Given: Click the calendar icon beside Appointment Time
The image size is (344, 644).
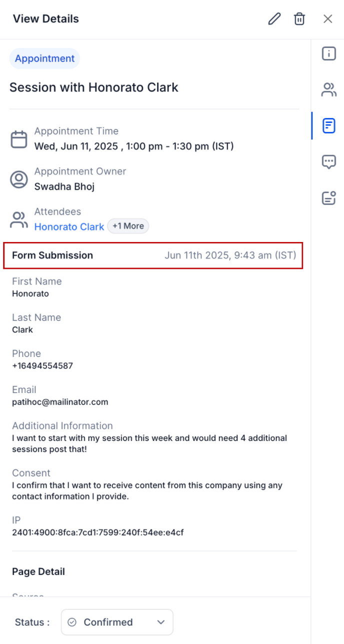Looking at the screenshot, I should [19, 139].
